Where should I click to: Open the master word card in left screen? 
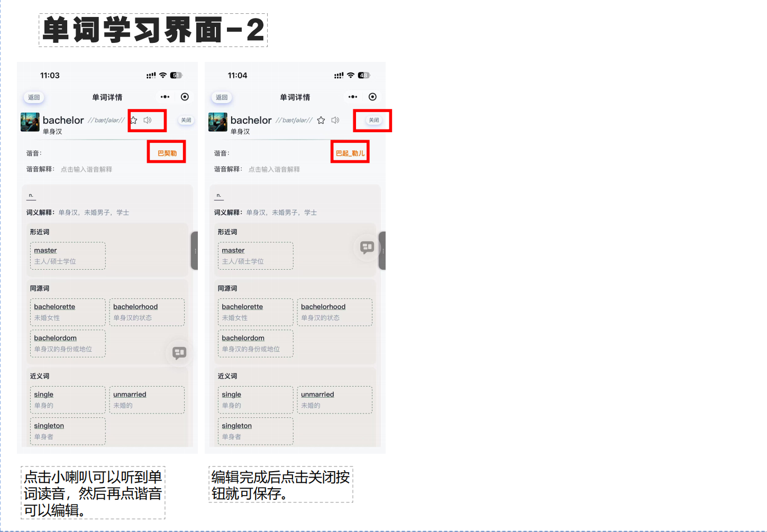tap(68, 256)
